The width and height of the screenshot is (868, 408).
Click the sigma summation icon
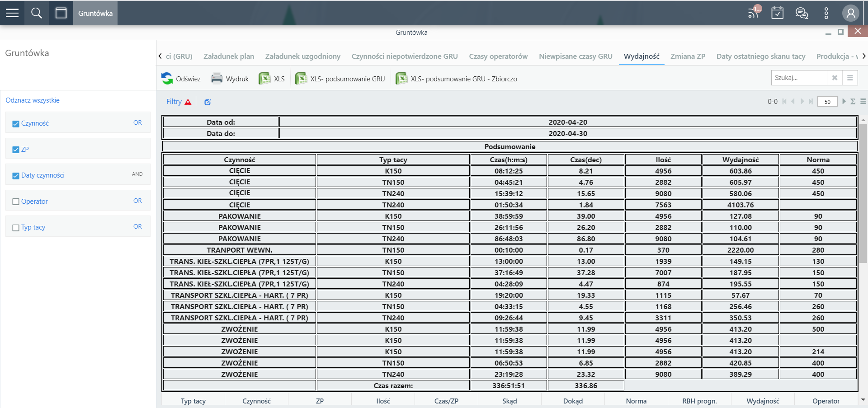click(x=853, y=102)
